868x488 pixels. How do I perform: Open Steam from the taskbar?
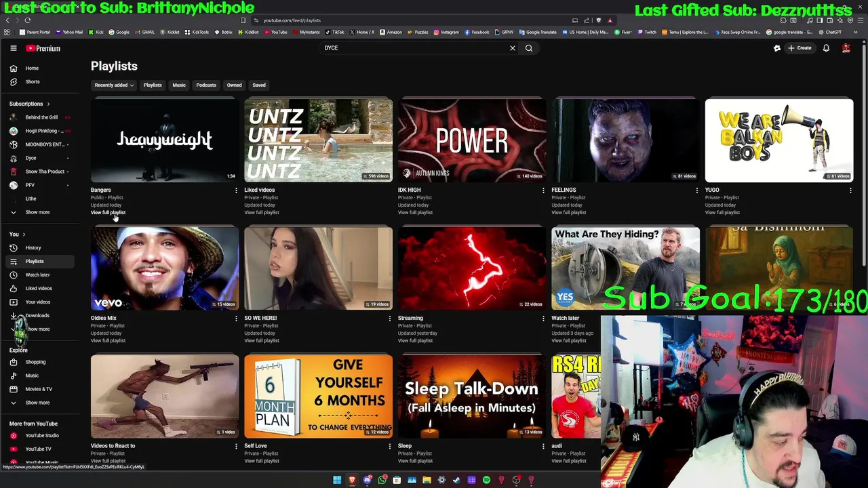click(x=456, y=480)
